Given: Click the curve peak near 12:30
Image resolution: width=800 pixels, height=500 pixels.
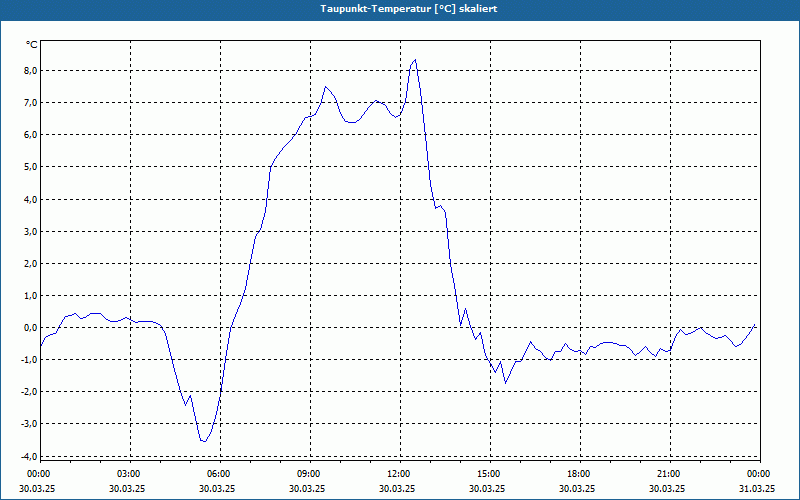Looking at the screenshot, I should [x=415, y=60].
